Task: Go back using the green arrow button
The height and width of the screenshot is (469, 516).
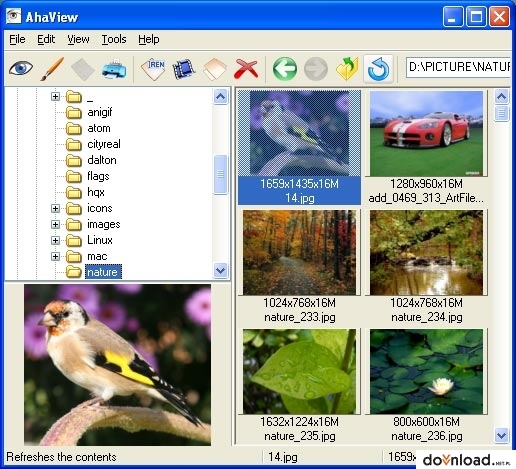Action: [285, 69]
